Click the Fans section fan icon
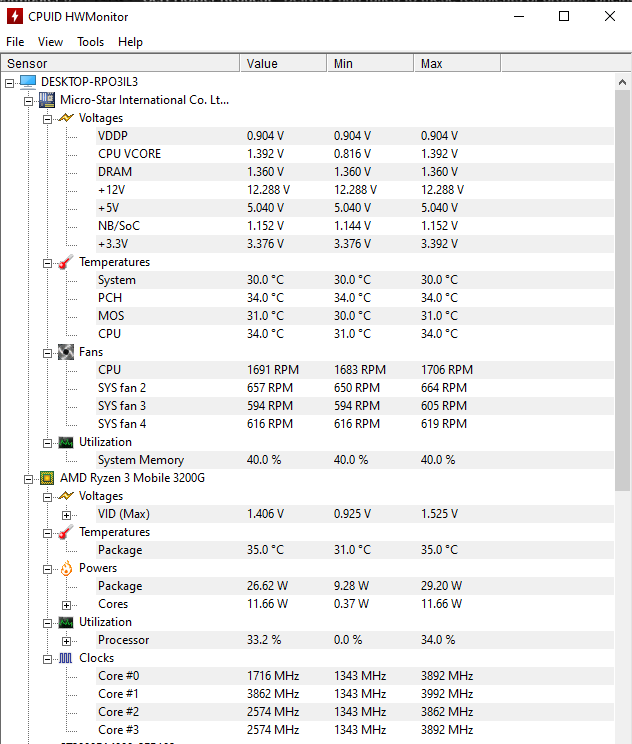Screen dimensions: 632x744 (x=66, y=352)
